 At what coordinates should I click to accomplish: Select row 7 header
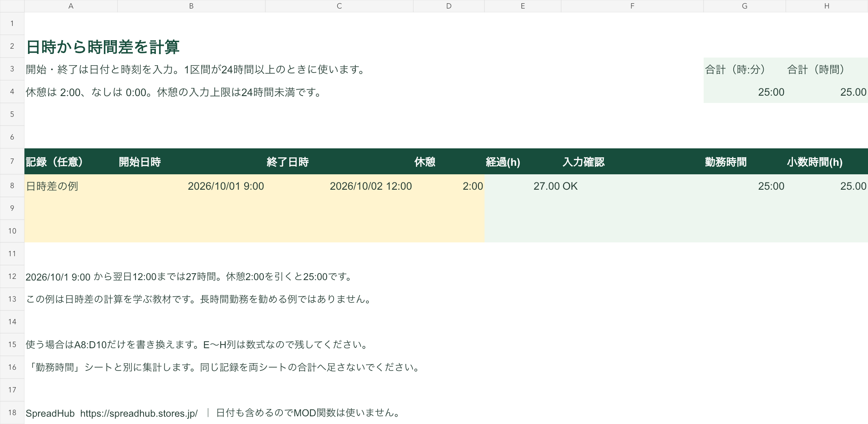click(12, 161)
